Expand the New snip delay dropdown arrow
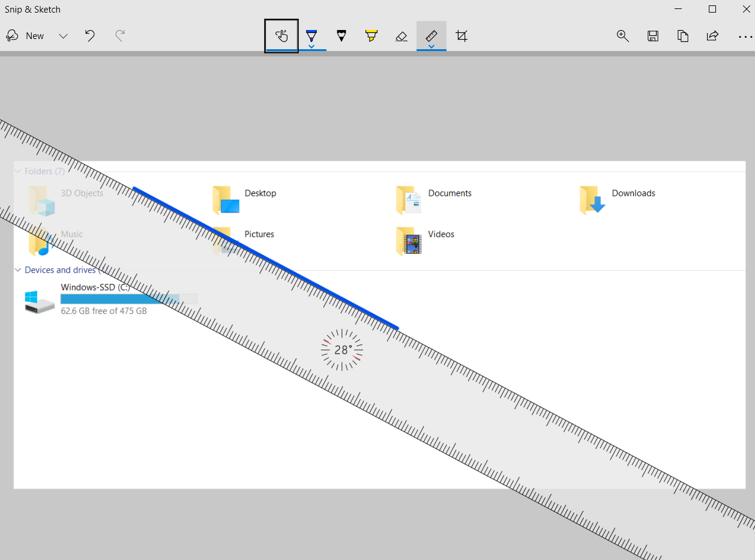The height and width of the screenshot is (560, 755). tap(63, 36)
